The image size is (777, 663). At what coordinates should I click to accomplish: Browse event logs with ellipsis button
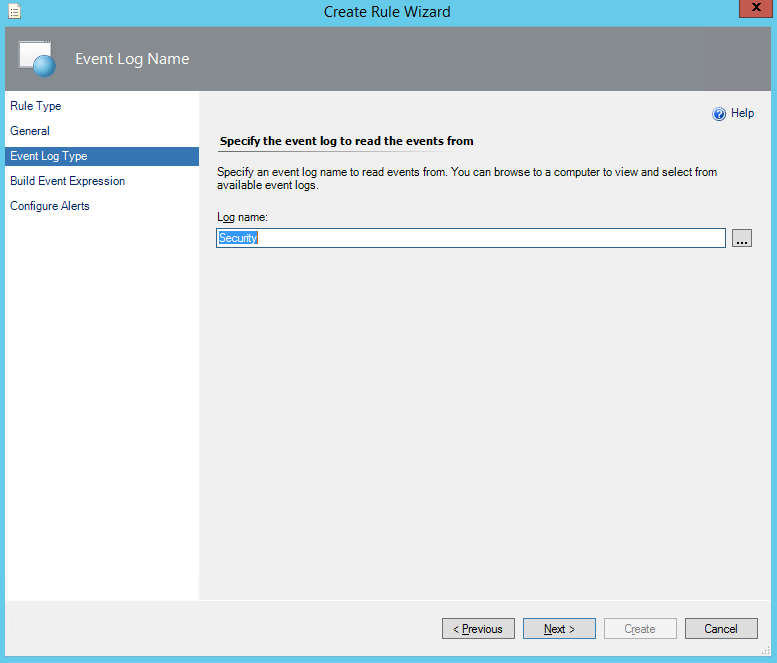(x=741, y=238)
